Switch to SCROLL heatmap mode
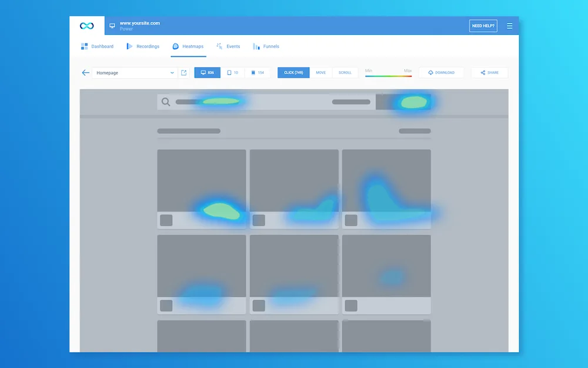 coord(345,72)
